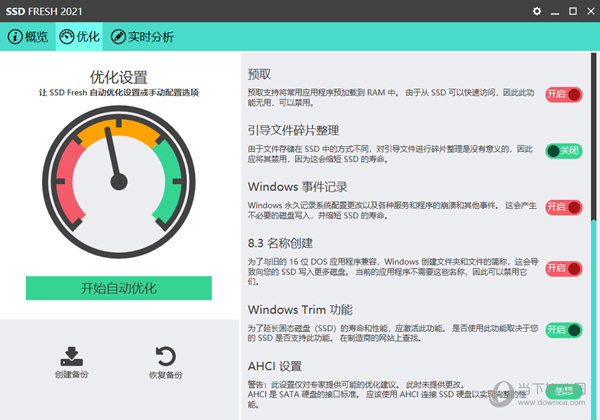Screen dimensions: 600x420
Task: Select the 优化 optimization tab
Action: pyautogui.click(x=79, y=37)
